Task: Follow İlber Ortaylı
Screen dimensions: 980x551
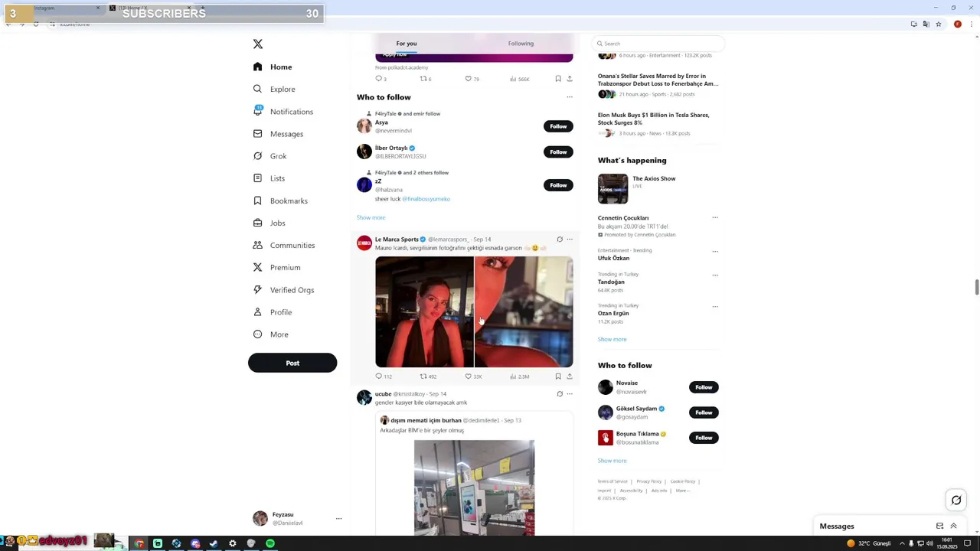Action: [x=558, y=152]
